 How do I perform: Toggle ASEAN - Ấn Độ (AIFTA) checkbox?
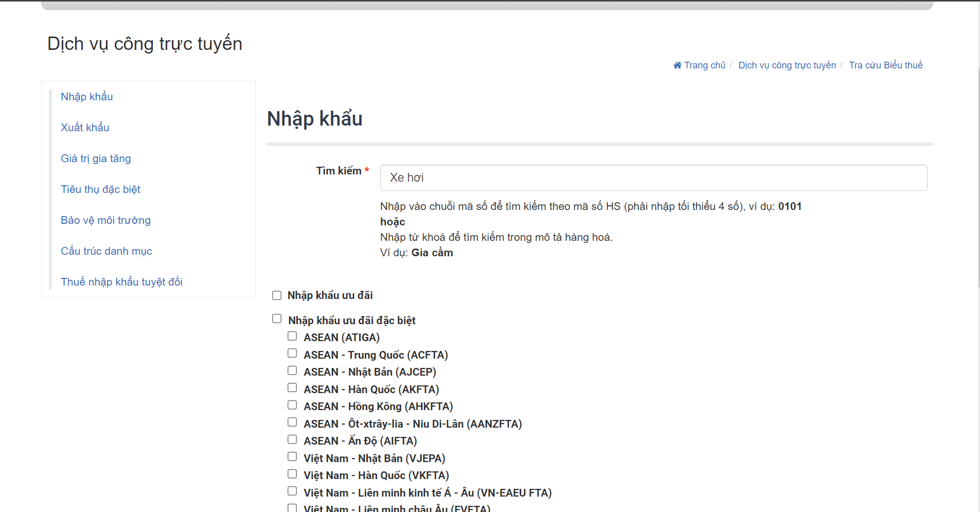[292, 439]
